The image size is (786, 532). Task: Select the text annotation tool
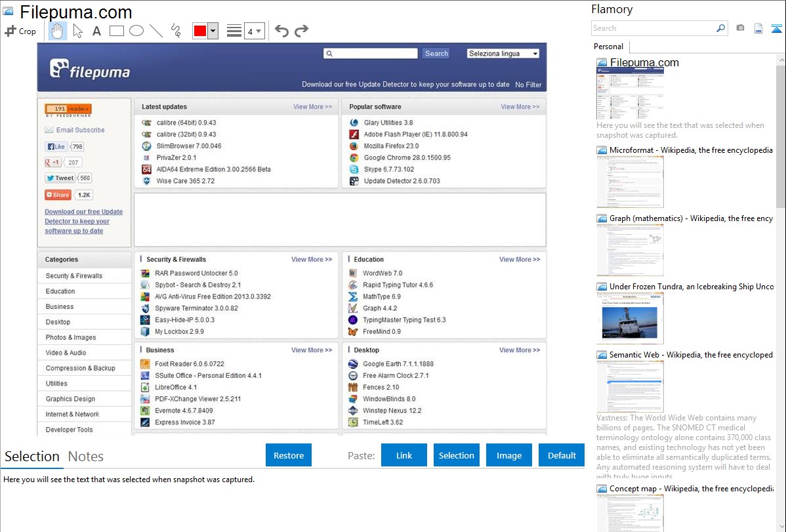click(x=96, y=31)
